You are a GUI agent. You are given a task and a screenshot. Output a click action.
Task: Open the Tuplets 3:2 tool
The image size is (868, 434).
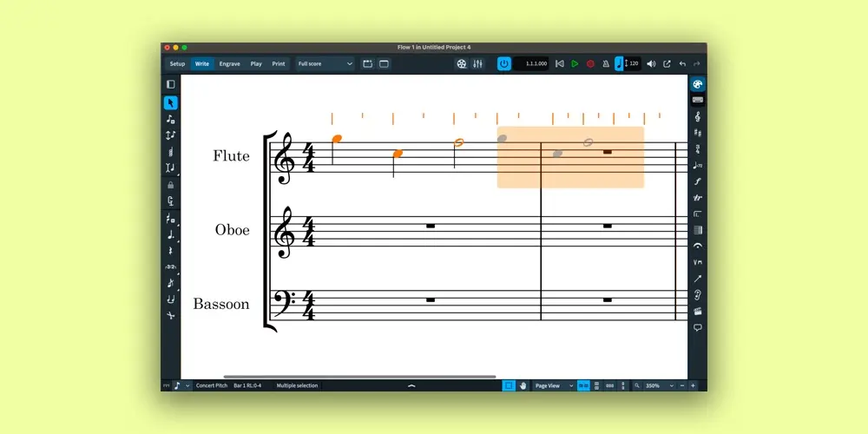pos(170,266)
